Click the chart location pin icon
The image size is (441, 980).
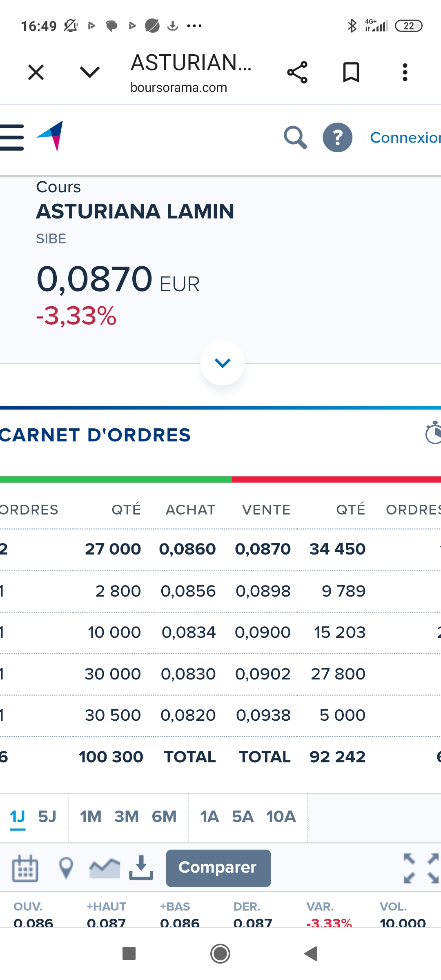pos(66,868)
